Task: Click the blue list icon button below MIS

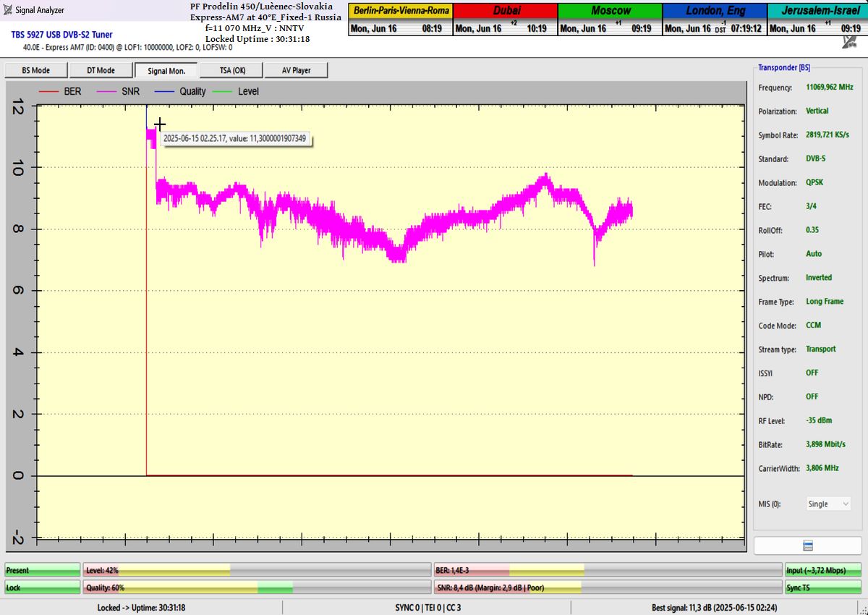Action: click(x=807, y=546)
